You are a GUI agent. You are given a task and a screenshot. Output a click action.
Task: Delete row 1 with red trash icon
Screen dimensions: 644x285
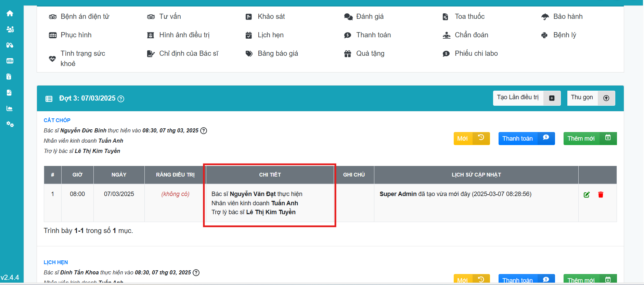pos(601,195)
